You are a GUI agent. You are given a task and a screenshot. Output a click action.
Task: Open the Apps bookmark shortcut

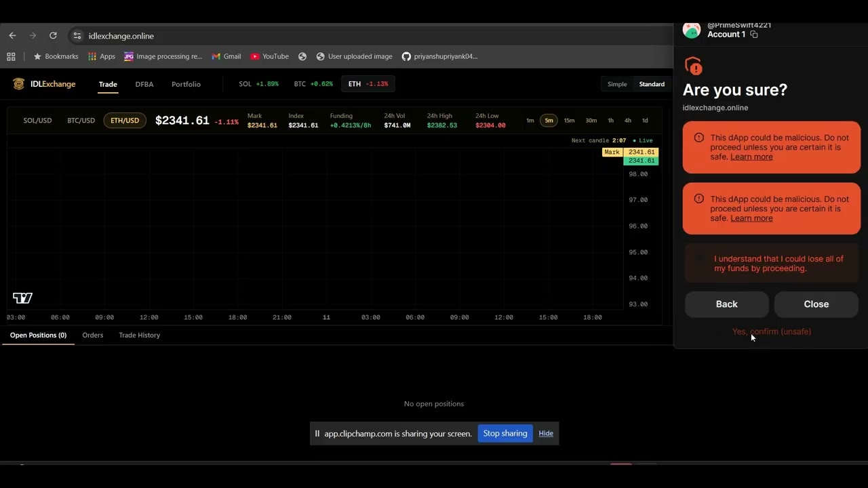[x=102, y=56]
